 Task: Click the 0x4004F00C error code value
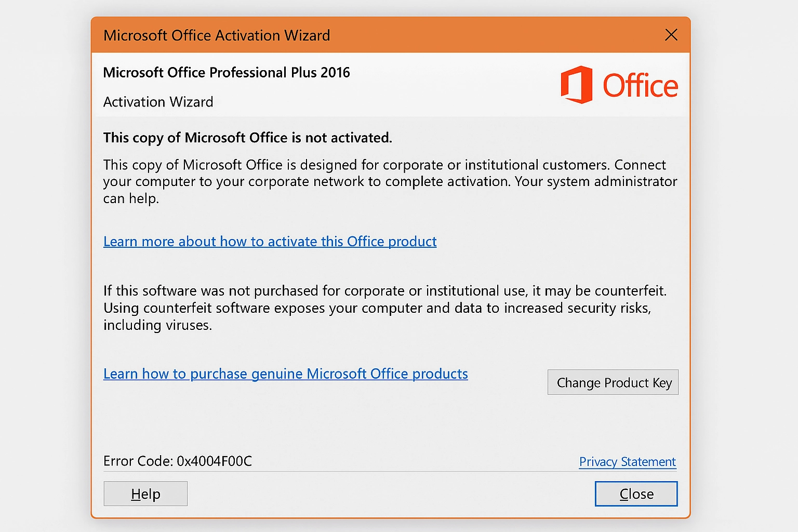pyautogui.click(x=215, y=461)
